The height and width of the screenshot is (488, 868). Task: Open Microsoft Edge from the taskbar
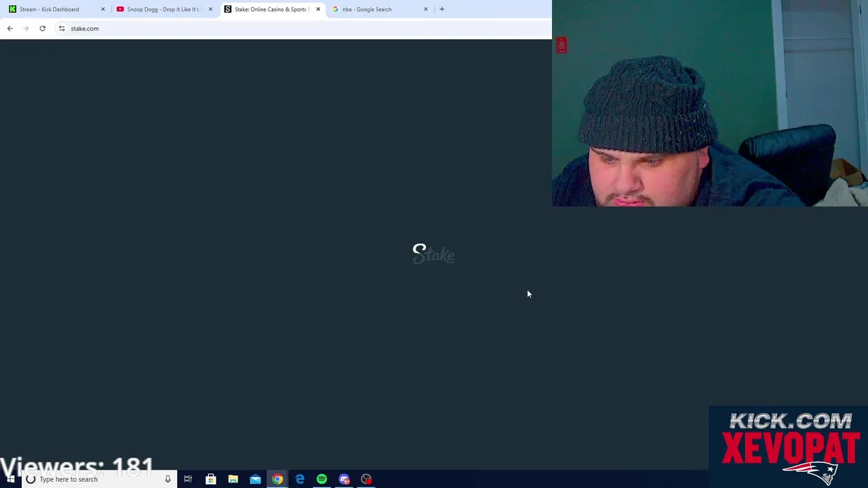pyautogui.click(x=300, y=479)
